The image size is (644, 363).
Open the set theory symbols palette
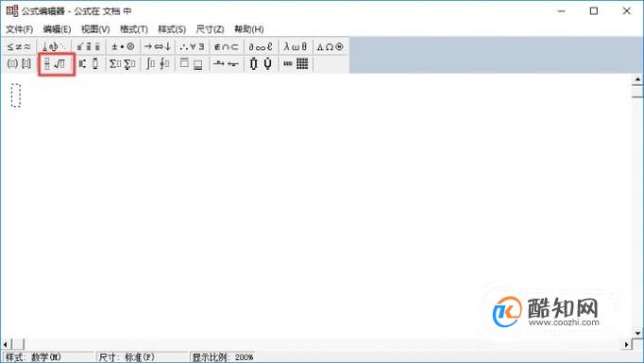(227, 47)
